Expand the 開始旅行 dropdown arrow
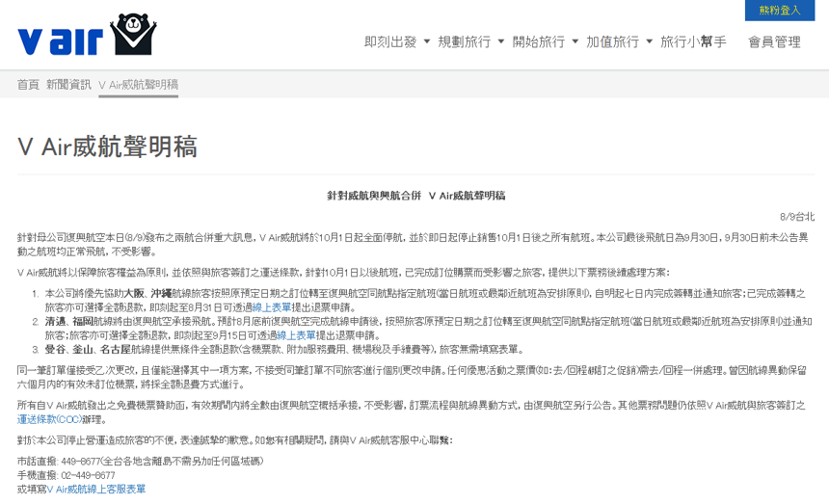The image size is (829, 504). pos(575,41)
